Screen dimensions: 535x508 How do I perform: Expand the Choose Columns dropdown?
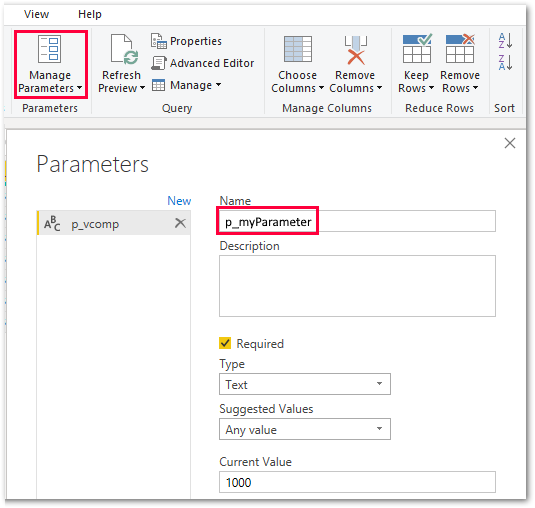[321, 88]
